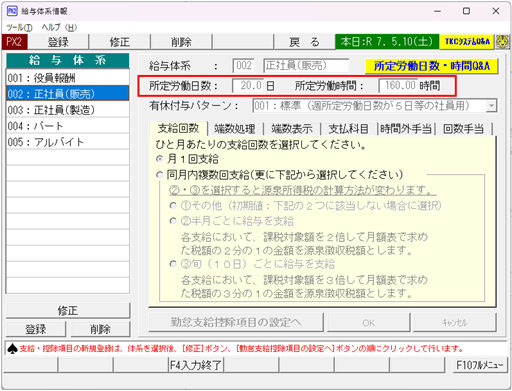Click the F4入力終了 function key button
The image size is (512, 391).
(196, 365)
